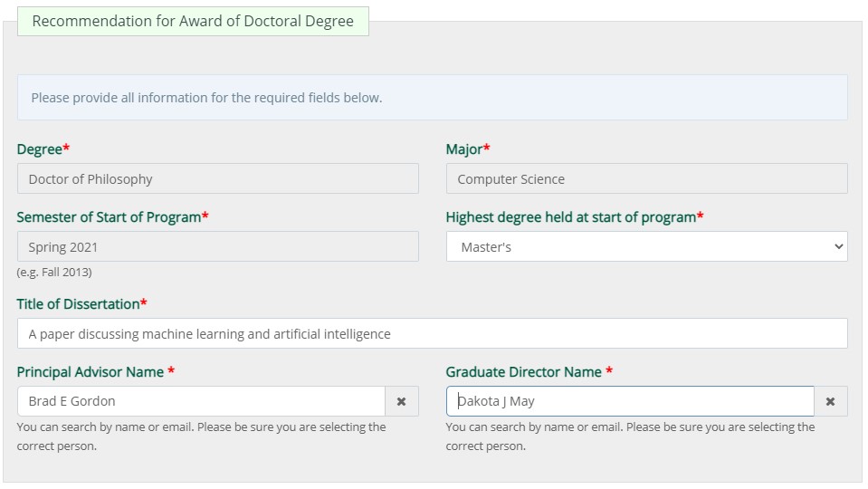
Task: Click the Recommendation for Award form heading
Action: (193, 21)
